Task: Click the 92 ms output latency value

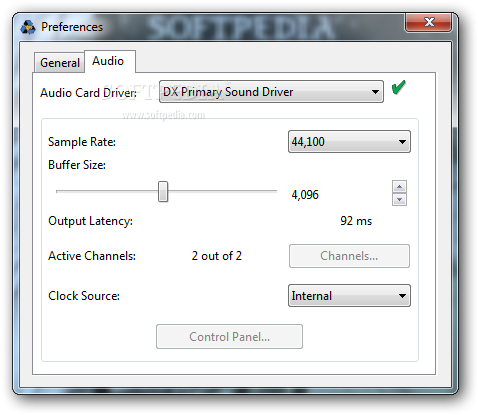Action: [356, 221]
